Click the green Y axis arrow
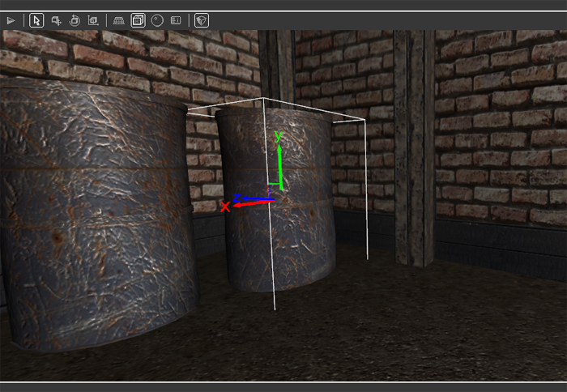Viewport: 567px width, 392px height. (279, 166)
